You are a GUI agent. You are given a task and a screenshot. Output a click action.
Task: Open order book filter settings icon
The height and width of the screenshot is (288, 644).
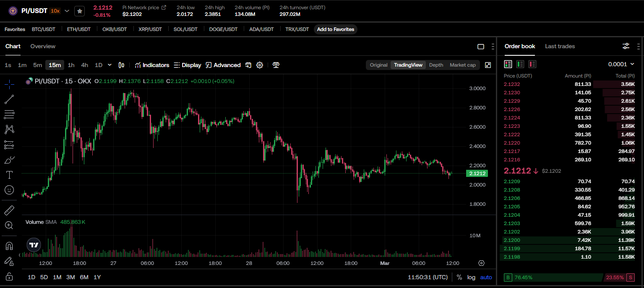coord(626,46)
